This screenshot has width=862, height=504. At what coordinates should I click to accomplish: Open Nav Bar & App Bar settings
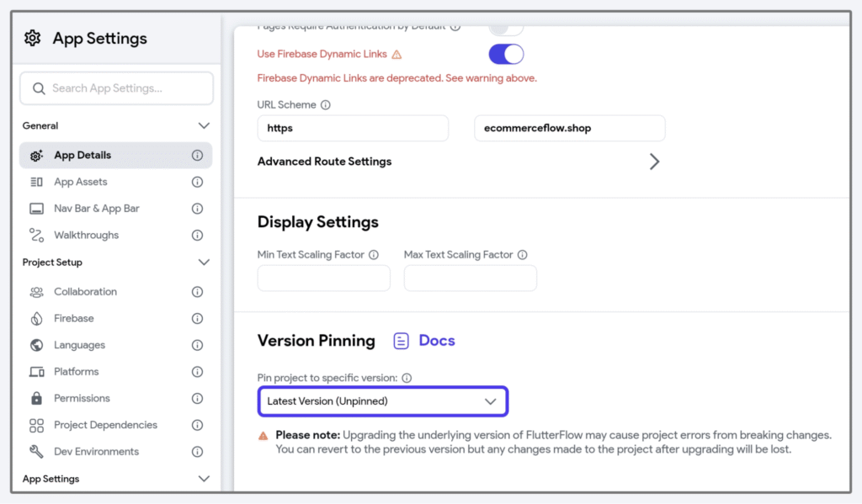[96, 209]
